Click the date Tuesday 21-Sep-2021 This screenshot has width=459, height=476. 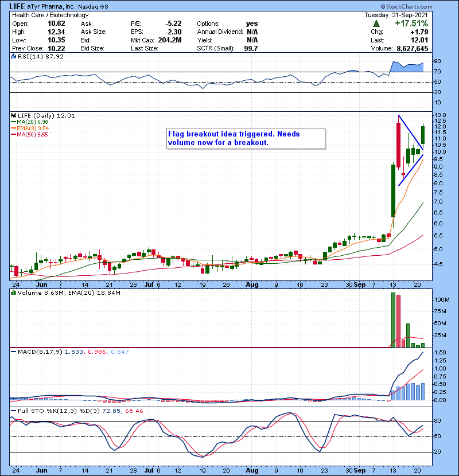click(x=396, y=15)
